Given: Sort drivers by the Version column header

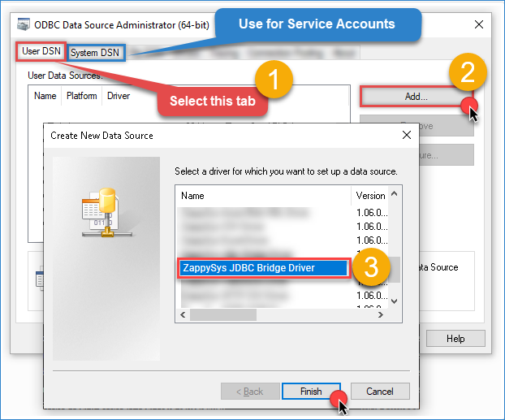Looking at the screenshot, I should click(370, 196).
